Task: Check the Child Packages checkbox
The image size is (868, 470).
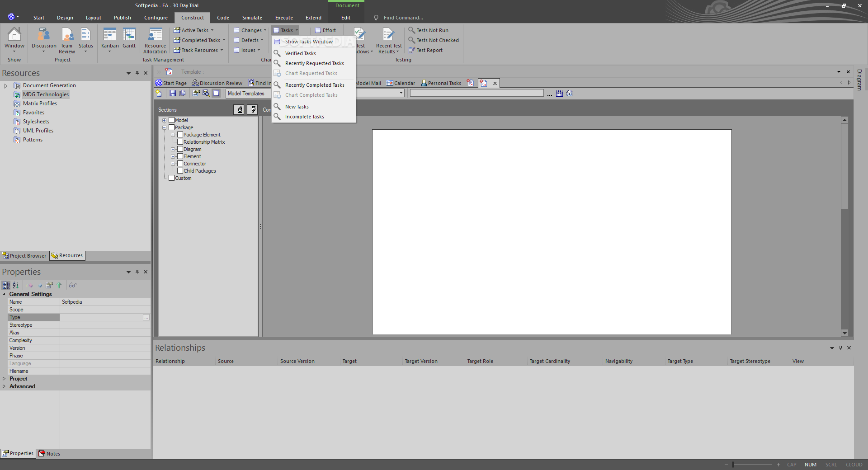Action: pyautogui.click(x=180, y=171)
